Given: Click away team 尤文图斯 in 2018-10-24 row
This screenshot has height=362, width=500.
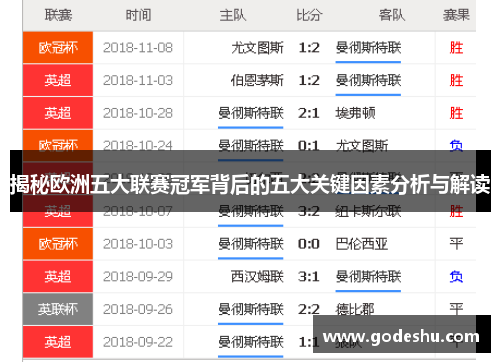Looking at the screenshot, I should (362, 146).
